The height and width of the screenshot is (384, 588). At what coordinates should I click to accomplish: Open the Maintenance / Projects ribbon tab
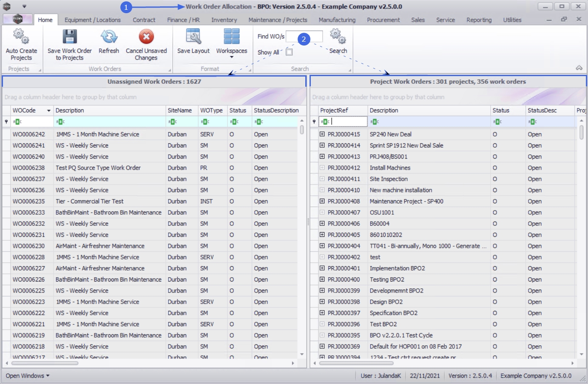pyautogui.click(x=278, y=20)
